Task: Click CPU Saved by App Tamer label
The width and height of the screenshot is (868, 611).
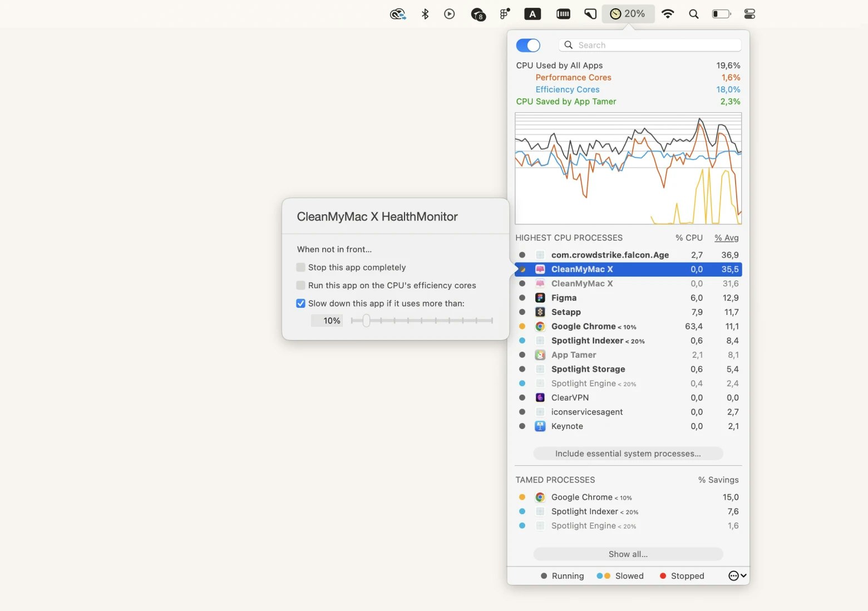Action: point(566,101)
